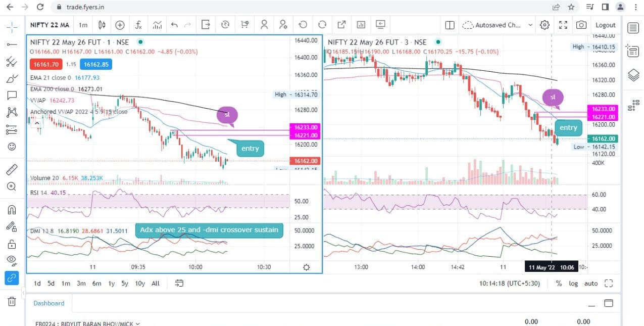The height and width of the screenshot is (326, 644).
Task: Undo the last chart action
Action: [x=173, y=25]
